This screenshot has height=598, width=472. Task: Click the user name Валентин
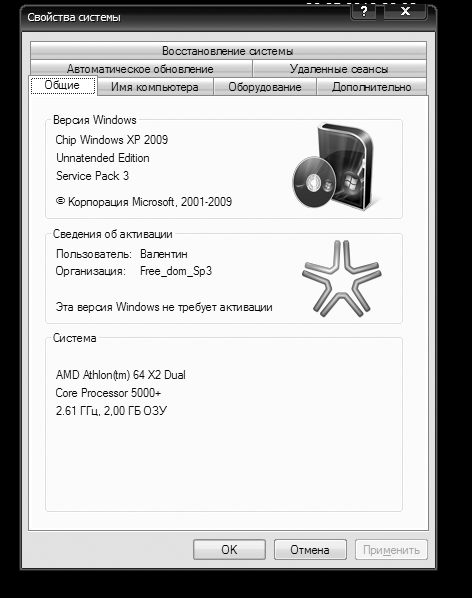(164, 254)
